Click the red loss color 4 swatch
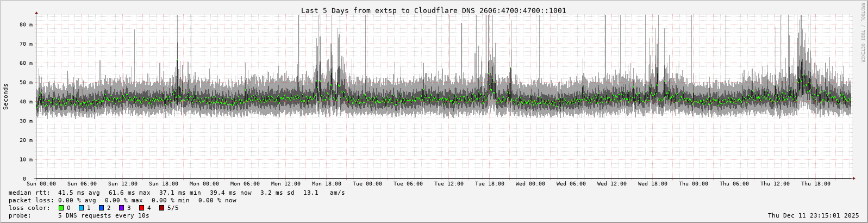This screenshot has height=223, width=868. (x=141, y=208)
